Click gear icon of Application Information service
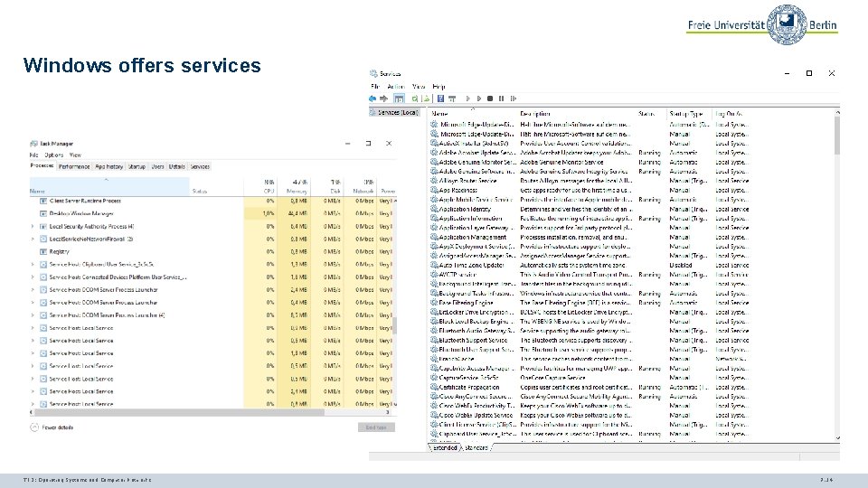 coord(435,218)
